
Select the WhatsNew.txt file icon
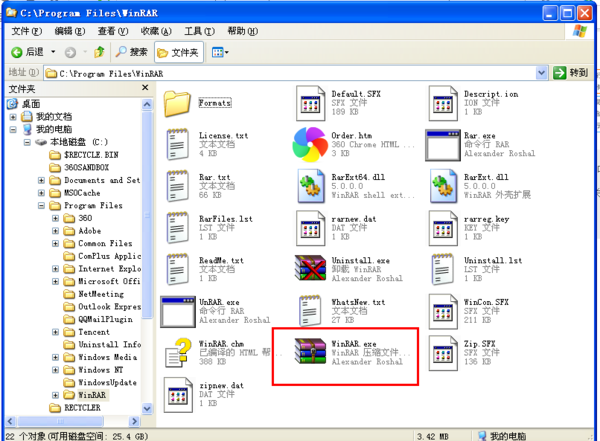point(310,311)
